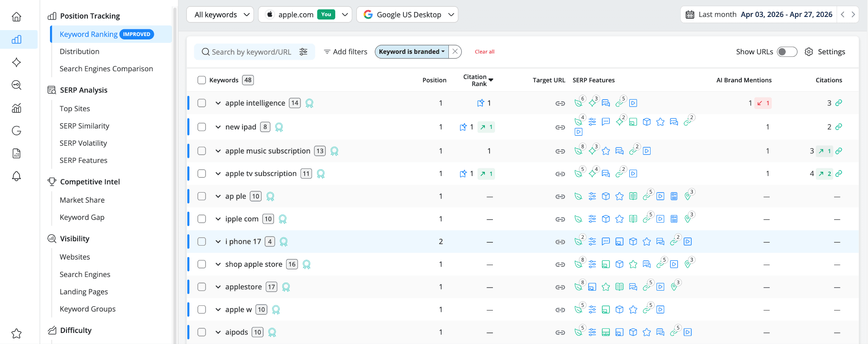The width and height of the screenshot is (868, 344).
Task: Check the apple tv subscription row checkbox
Action: pos(202,173)
